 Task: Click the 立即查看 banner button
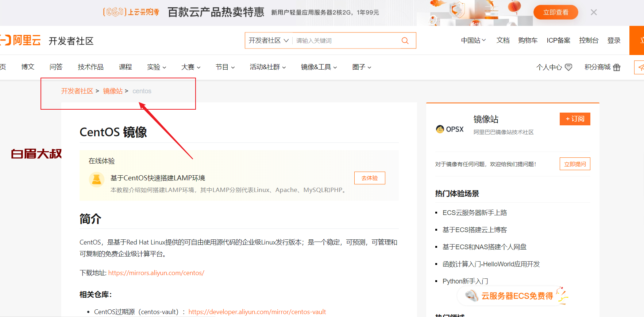tap(556, 12)
